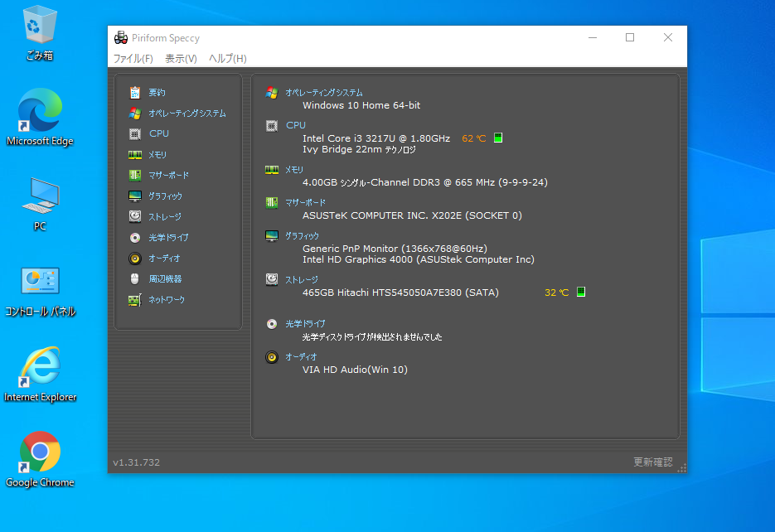Click the CPU chip icon in sidebar
Screen dimensions: 775x532
pyautogui.click(x=135, y=134)
